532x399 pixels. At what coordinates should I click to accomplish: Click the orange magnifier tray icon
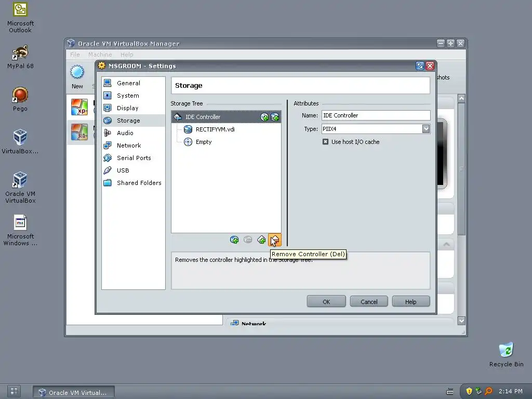click(488, 391)
